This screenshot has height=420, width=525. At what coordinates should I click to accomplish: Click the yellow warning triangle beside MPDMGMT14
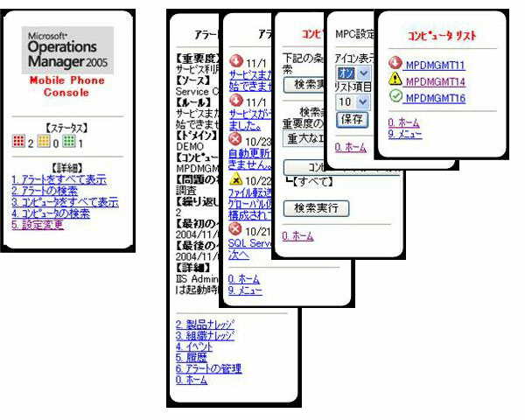tap(395, 80)
